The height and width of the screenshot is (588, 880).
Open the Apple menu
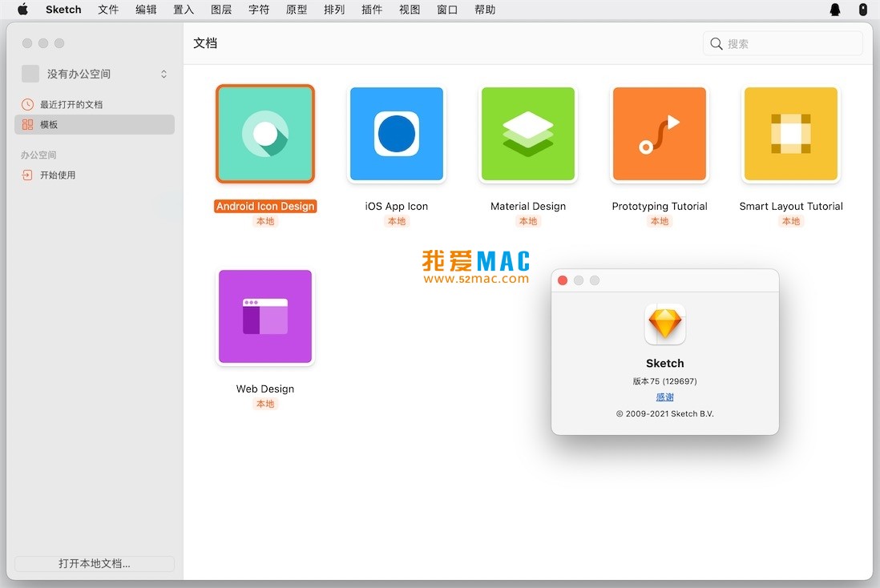tap(22, 10)
